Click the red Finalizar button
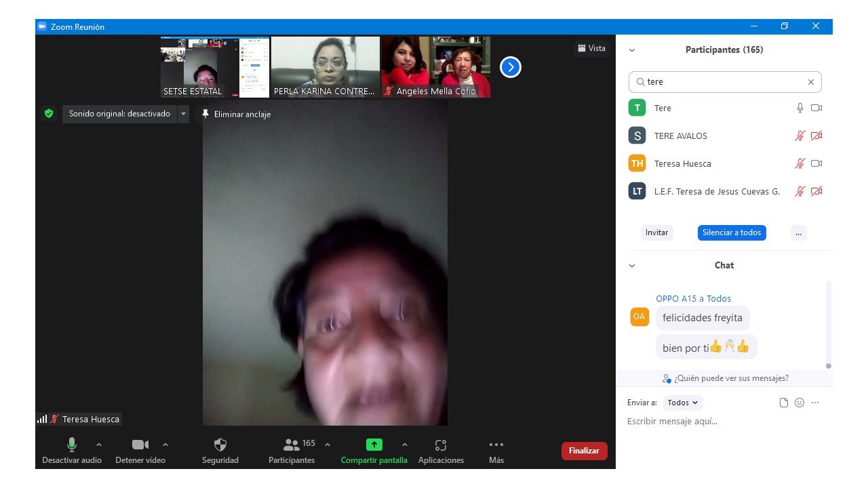 pyautogui.click(x=584, y=451)
